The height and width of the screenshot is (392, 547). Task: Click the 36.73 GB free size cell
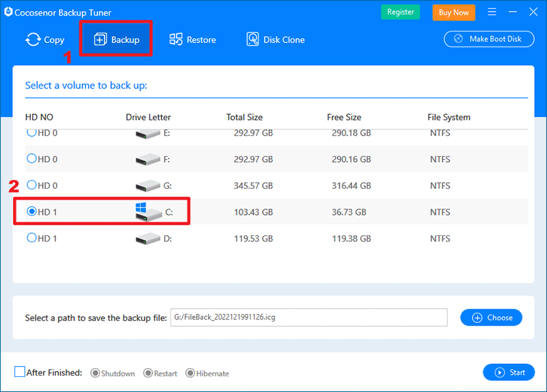349,212
